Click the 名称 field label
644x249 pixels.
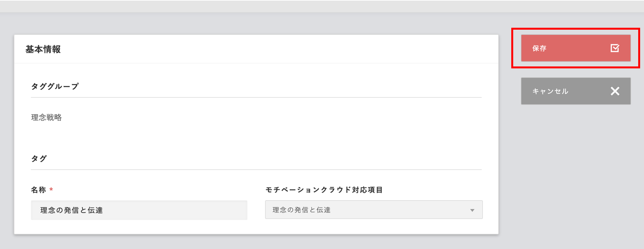point(38,190)
